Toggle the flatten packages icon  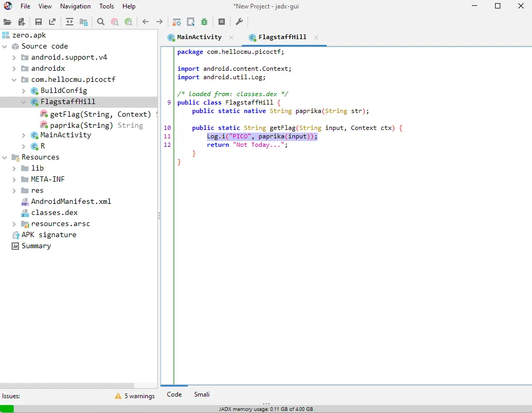click(83, 22)
